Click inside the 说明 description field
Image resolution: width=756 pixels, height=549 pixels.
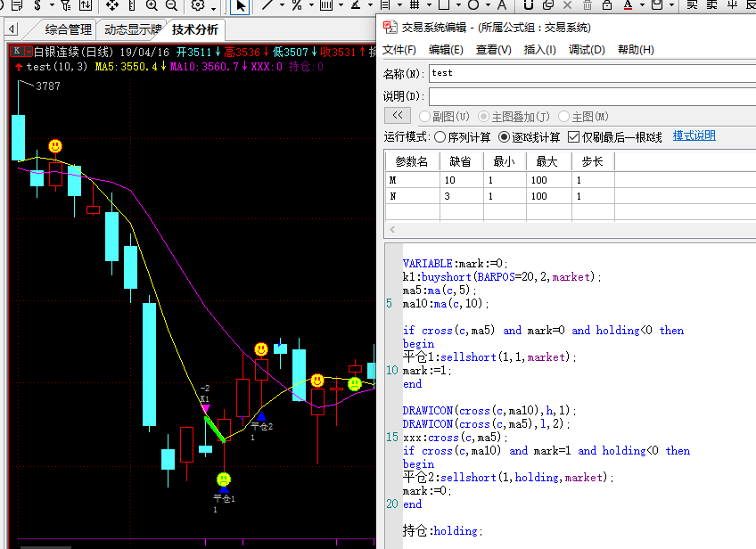593,96
